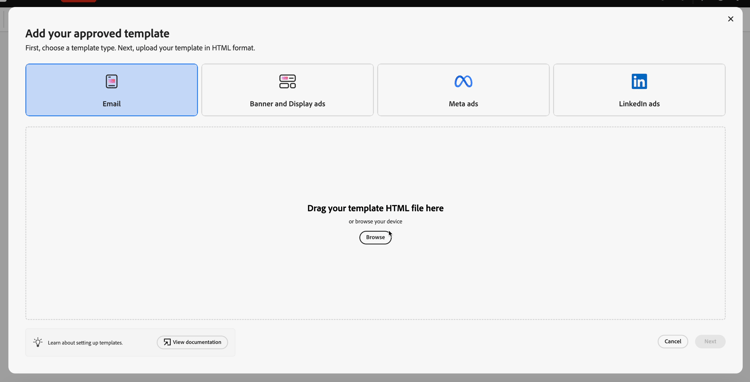The width and height of the screenshot is (750, 382).
Task: Select the Email template type label
Action: click(111, 104)
